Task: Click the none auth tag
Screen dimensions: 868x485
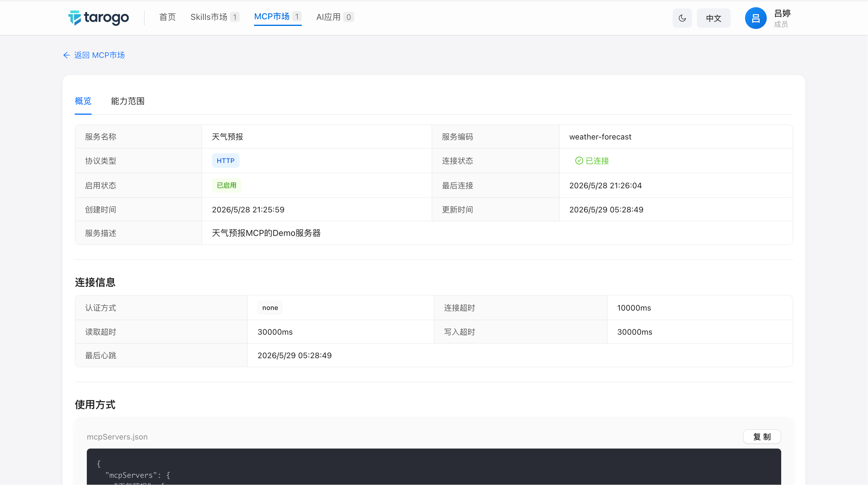Action: 270,308
